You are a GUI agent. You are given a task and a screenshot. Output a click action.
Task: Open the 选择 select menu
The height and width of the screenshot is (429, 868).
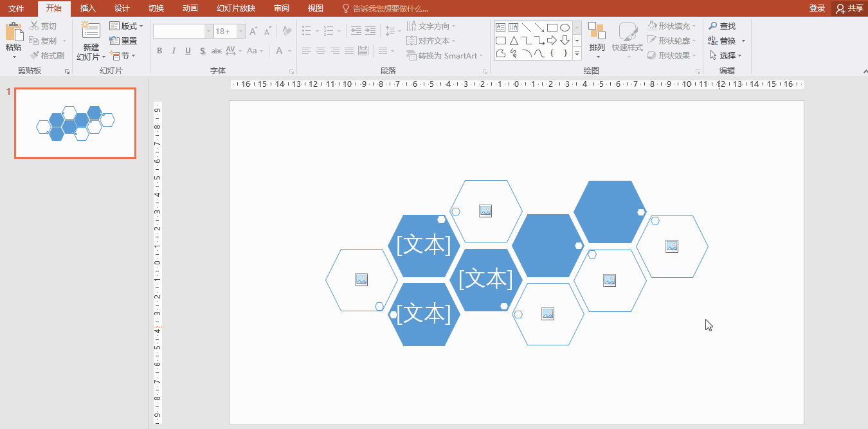pos(726,55)
